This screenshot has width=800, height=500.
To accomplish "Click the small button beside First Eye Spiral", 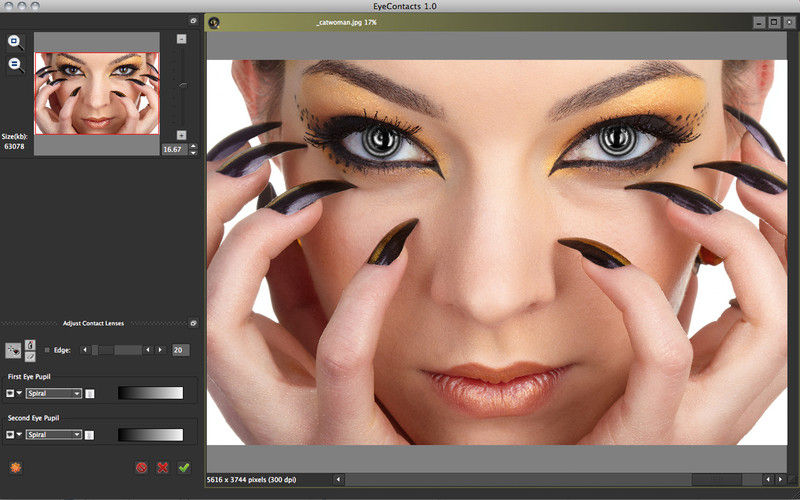I will [90, 393].
